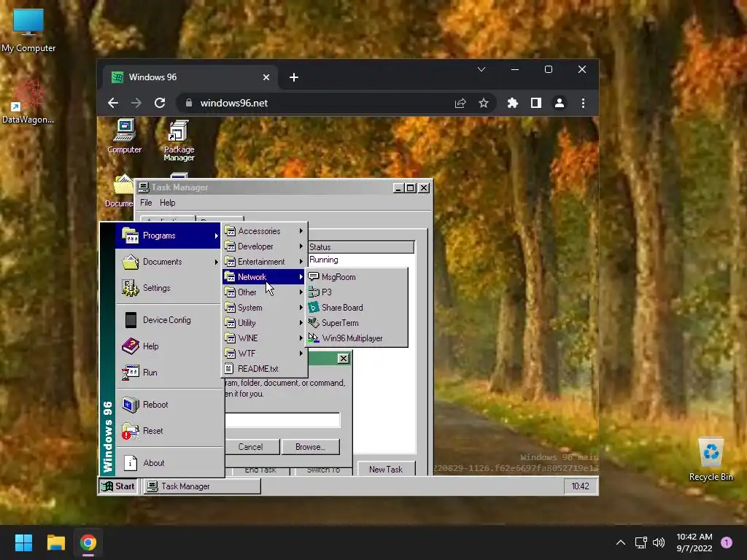Open the Computer desktop icon in Windows 96
The height and width of the screenshot is (560, 747).
pos(124,136)
